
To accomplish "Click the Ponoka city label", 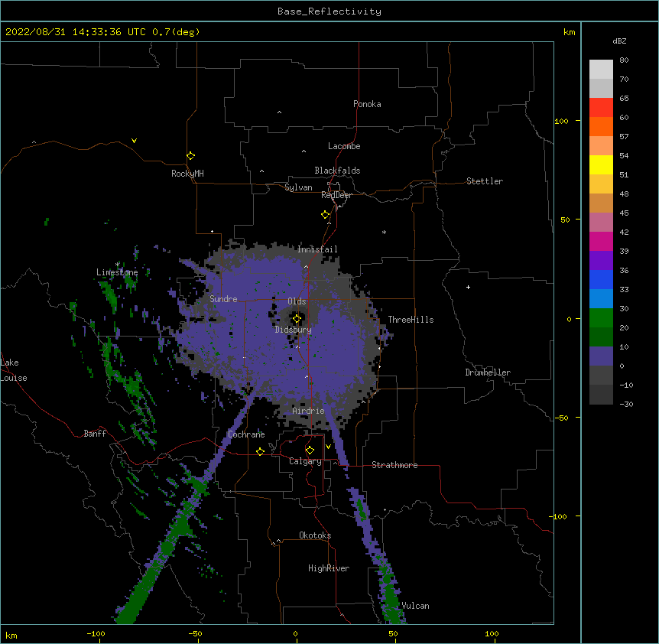I will click(x=367, y=104).
